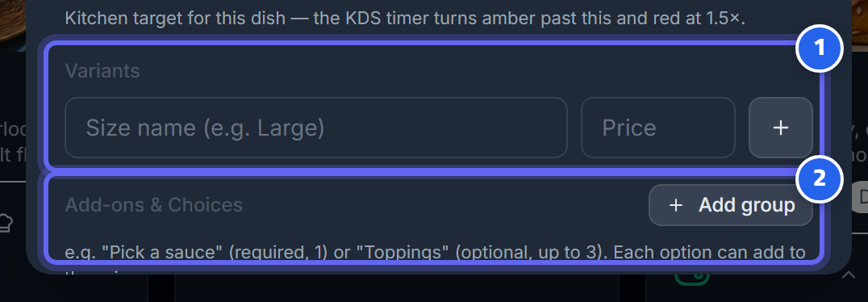This screenshot has width=868, height=302.
Task: Select the blue step 2 badge
Action: (820, 178)
